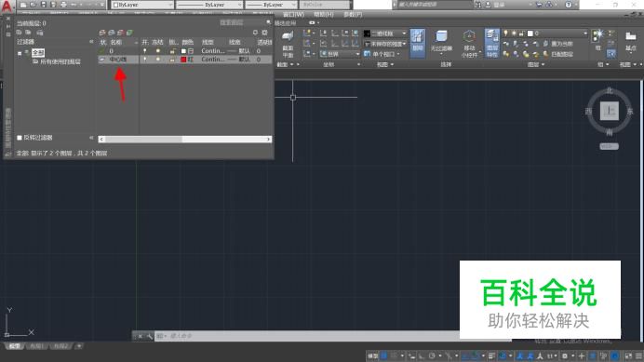Refresh the layer list

(x=255, y=33)
